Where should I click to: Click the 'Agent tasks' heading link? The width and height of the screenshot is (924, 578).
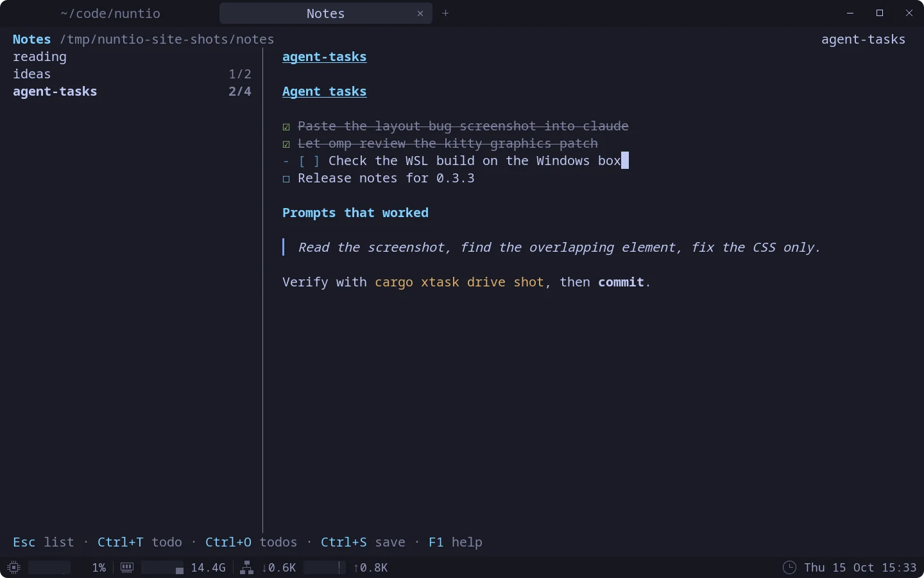click(x=325, y=92)
